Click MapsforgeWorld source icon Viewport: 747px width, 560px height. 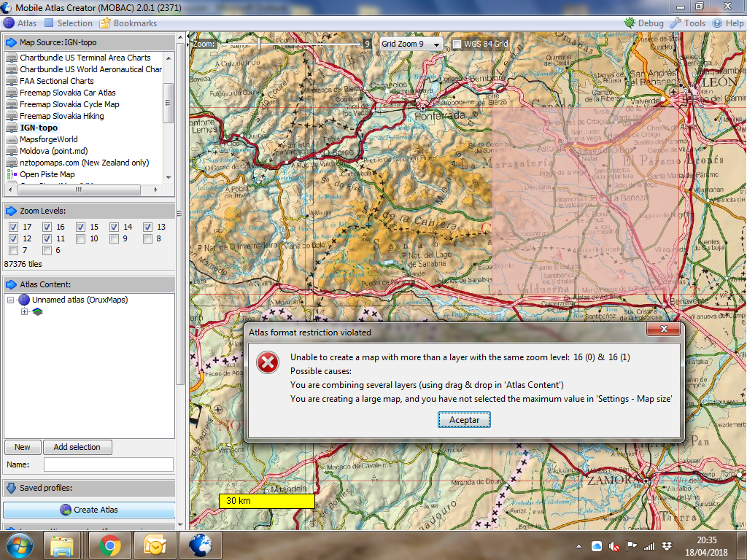(x=12, y=139)
